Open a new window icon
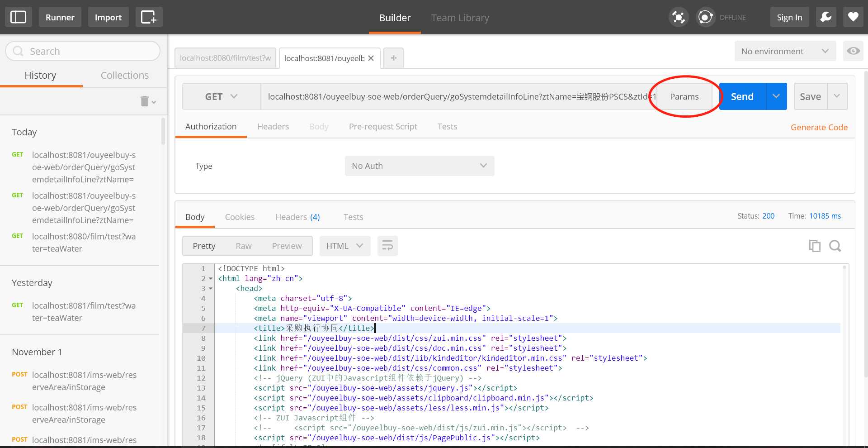Viewport: 868px width, 448px height. tap(149, 17)
